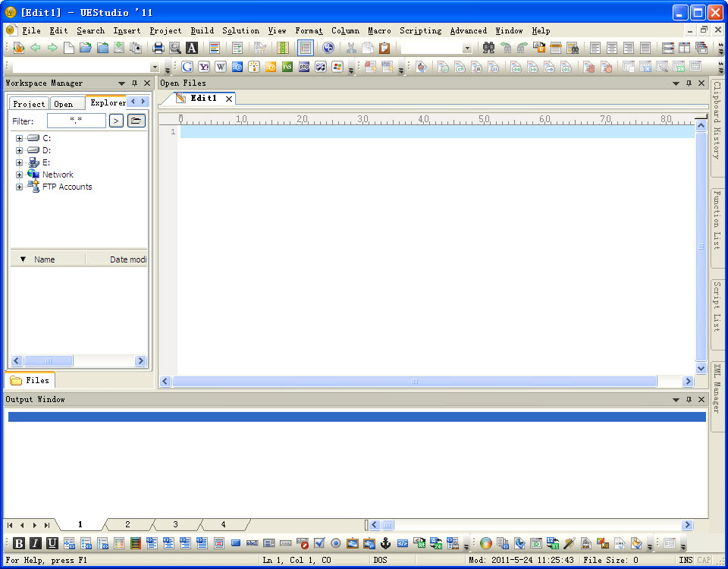Click the green back arrow icon

pyautogui.click(x=36, y=48)
